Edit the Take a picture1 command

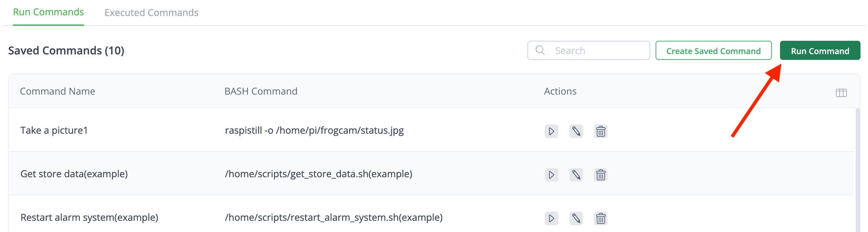point(576,131)
